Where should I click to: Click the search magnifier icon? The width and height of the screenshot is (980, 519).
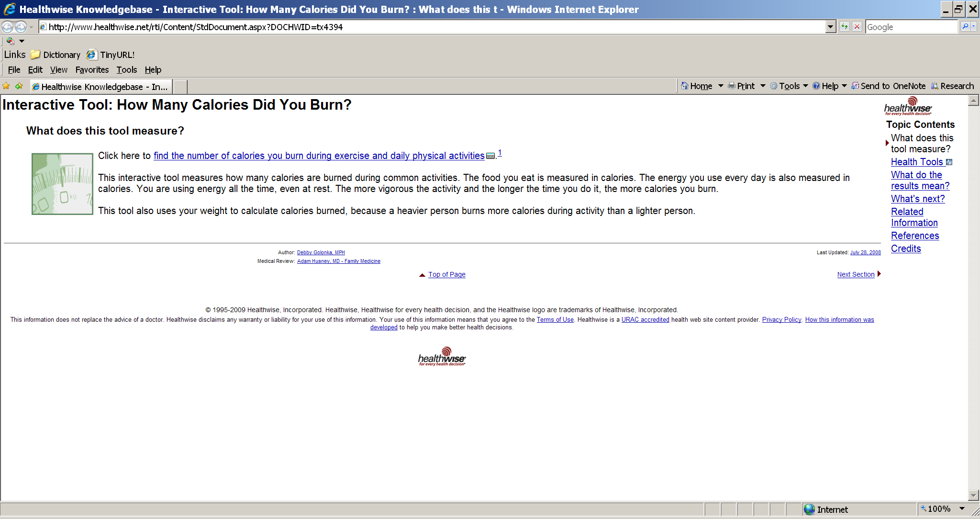[965, 27]
